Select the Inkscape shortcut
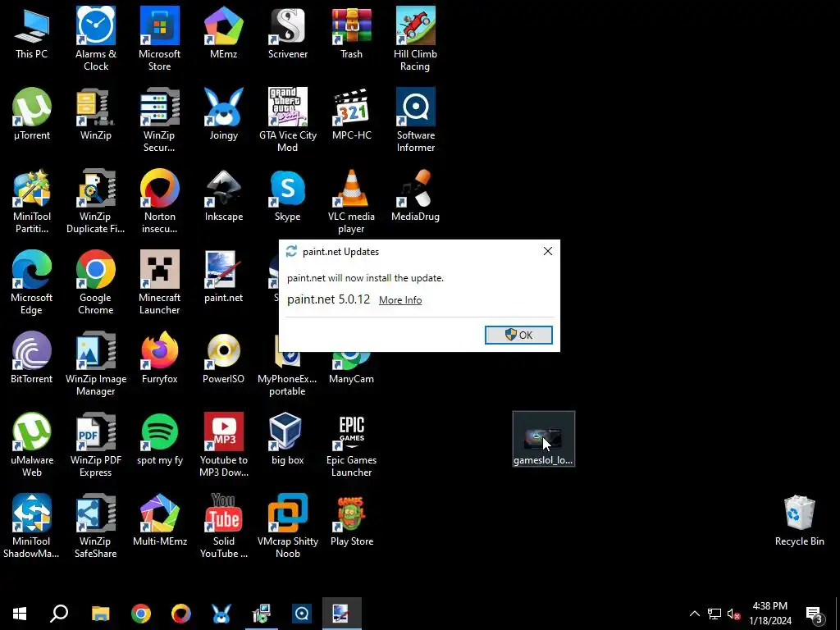 [x=224, y=196]
